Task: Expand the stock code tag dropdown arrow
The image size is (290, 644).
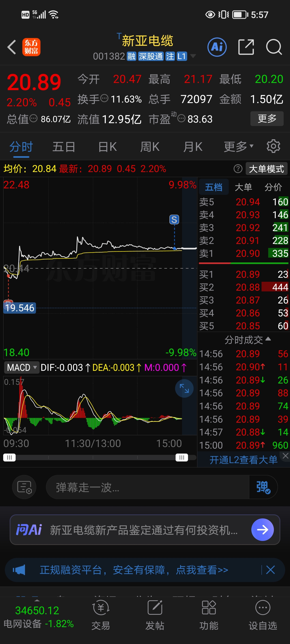Action: 193,56
